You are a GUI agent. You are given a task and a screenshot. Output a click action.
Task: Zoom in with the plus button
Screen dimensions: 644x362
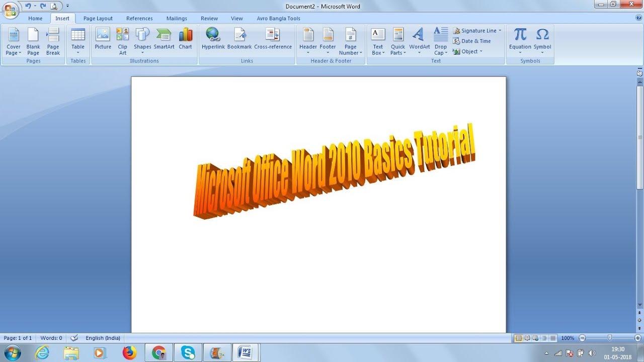click(x=637, y=338)
